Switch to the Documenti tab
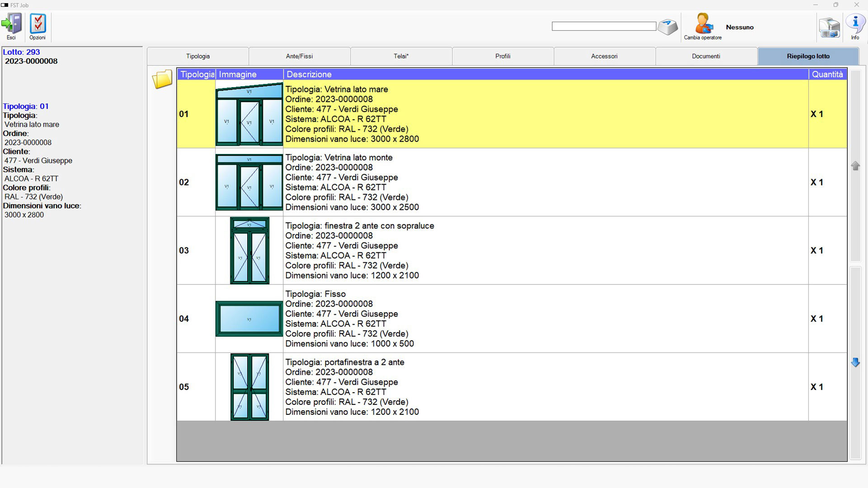 (706, 56)
